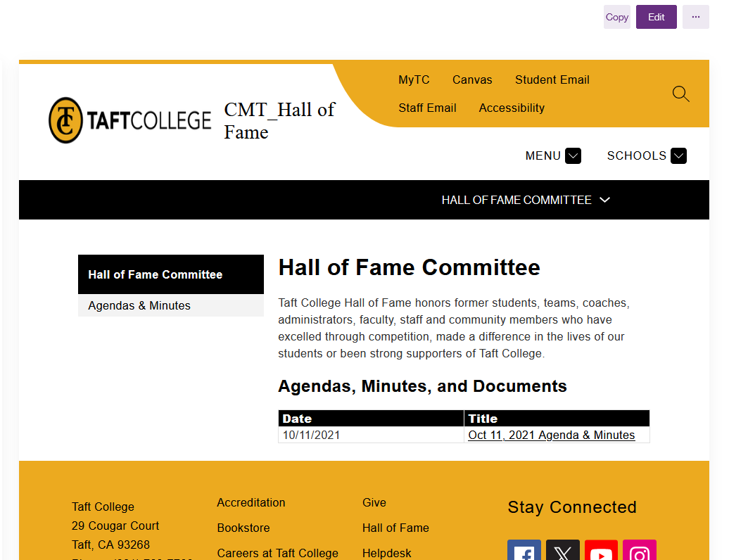The image size is (729, 560).
Task: Click the Taft College logo
Action: 129,120
